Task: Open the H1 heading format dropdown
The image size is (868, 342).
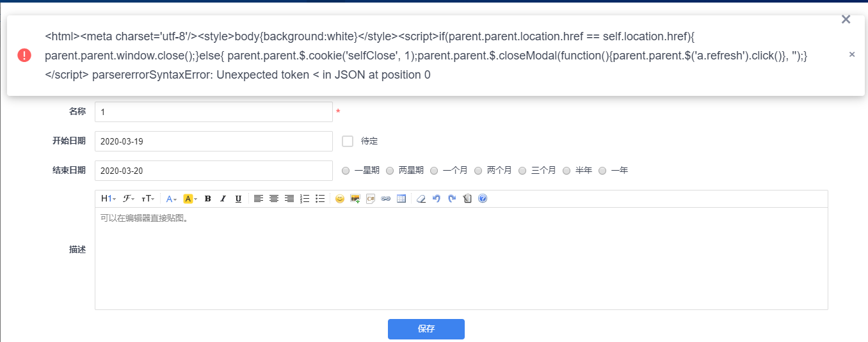Action: click(x=108, y=199)
